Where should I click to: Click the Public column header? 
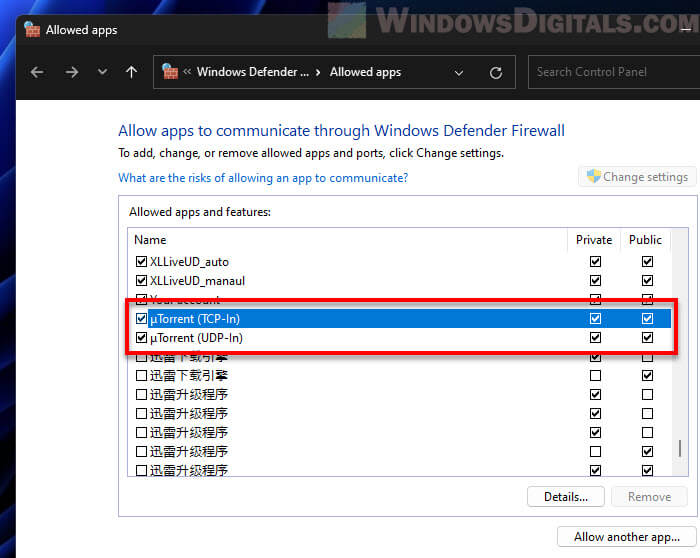645,240
